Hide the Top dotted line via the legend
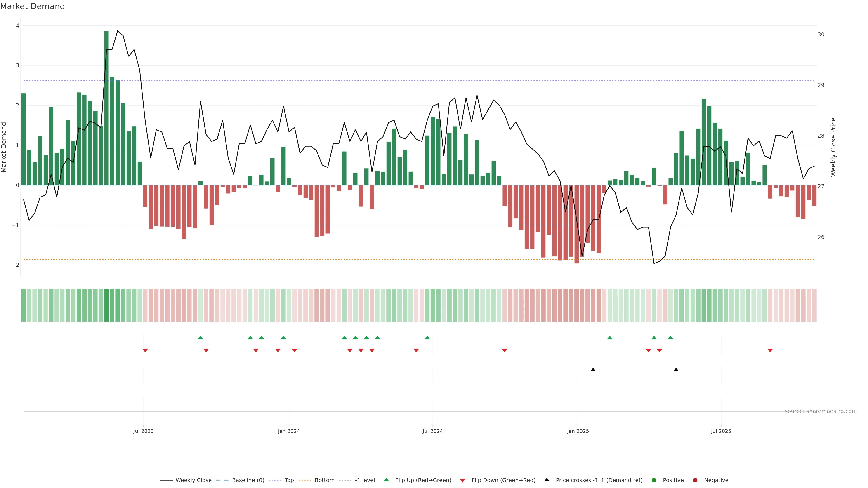This screenshot has height=488, width=868. (289, 480)
